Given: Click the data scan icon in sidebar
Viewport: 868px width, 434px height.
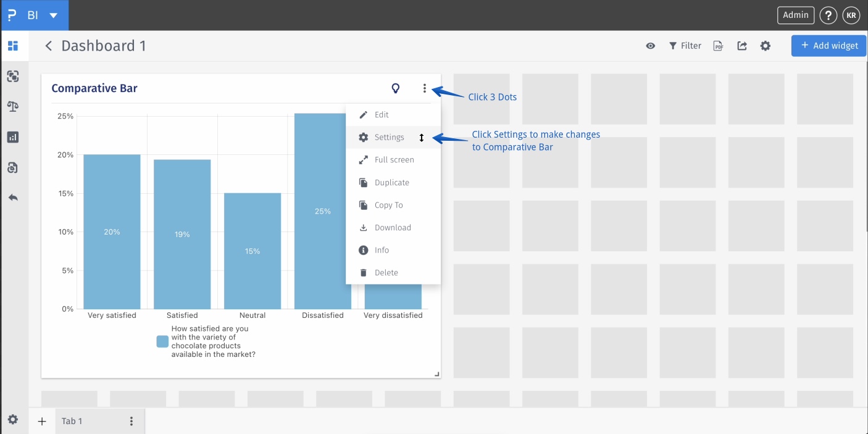Looking at the screenshot, I should coord(13,76).
